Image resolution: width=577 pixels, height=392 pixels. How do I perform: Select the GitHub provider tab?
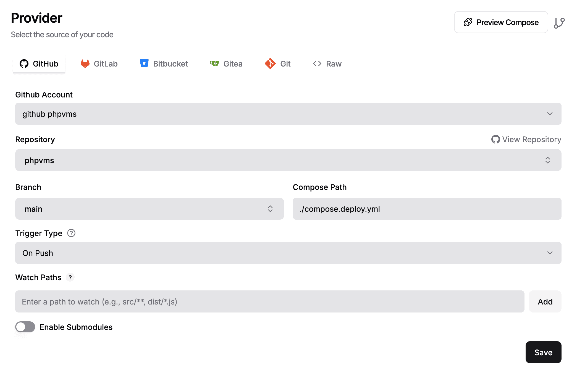tap(39, 63)
